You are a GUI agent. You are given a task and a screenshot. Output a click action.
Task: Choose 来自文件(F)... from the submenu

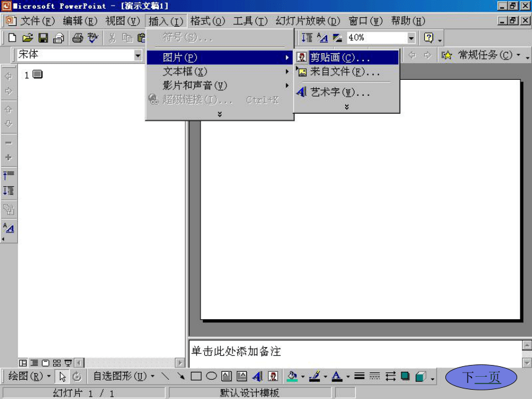pos(346,72)
